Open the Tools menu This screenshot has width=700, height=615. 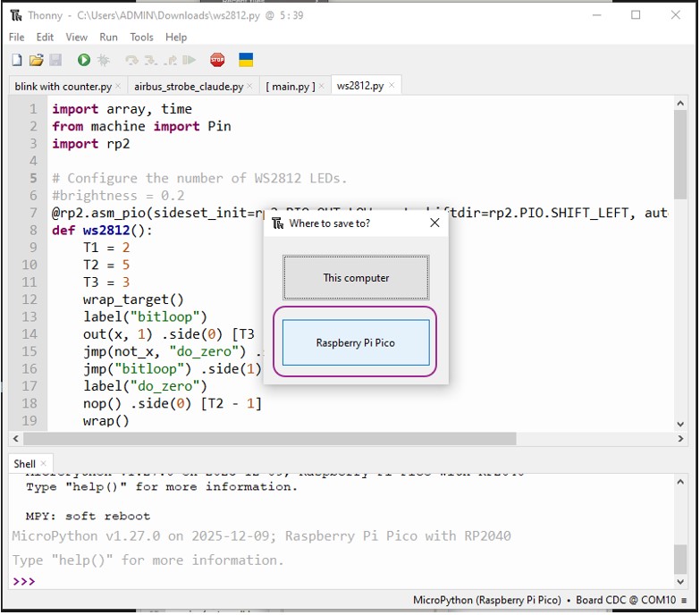141,37
